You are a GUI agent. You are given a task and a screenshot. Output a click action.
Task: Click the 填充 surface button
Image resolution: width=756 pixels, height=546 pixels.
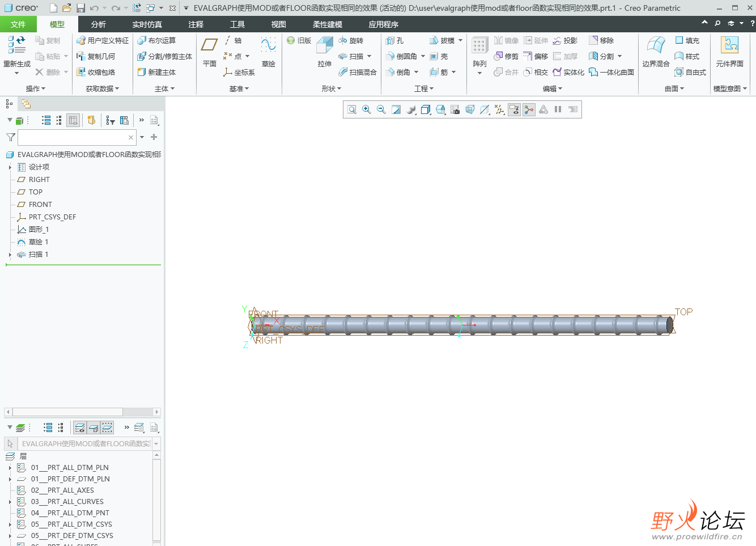point(687,41)
